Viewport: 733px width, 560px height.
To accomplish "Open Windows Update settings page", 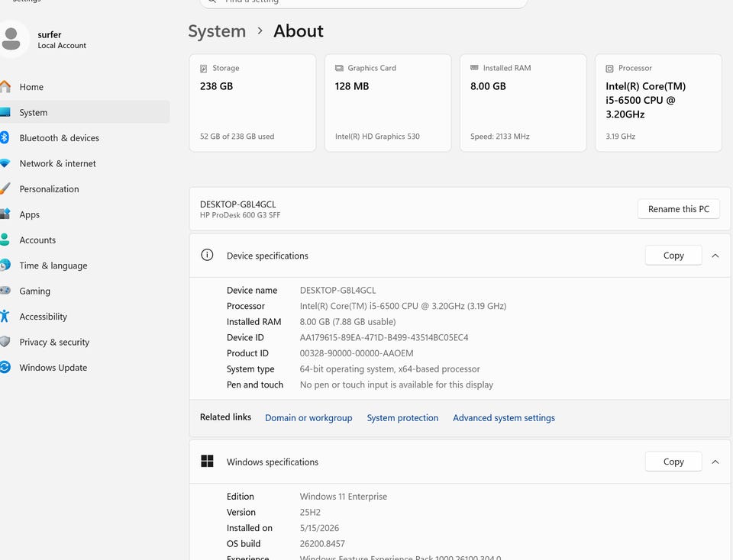I will coord(53,368).
